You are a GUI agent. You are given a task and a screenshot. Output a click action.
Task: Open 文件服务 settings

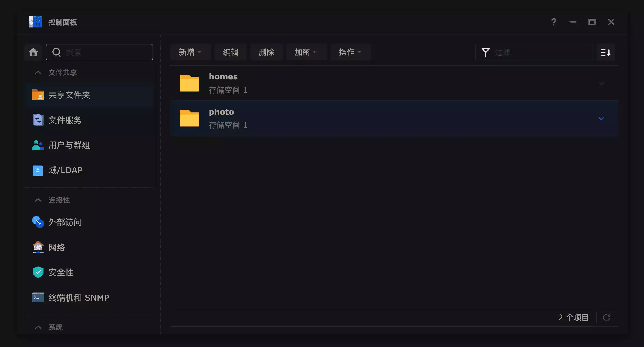[65, 120]
